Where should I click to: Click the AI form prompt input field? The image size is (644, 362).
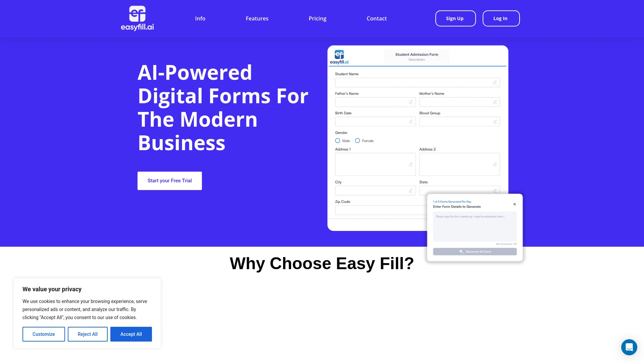475,226
